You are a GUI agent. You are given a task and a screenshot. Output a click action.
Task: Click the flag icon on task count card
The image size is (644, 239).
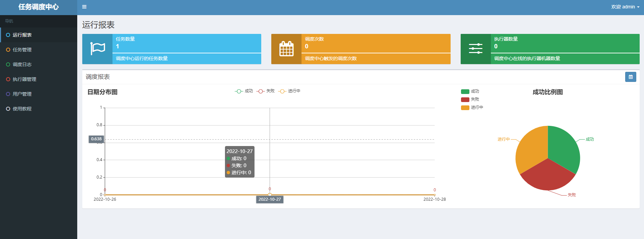tap(97, 49)
